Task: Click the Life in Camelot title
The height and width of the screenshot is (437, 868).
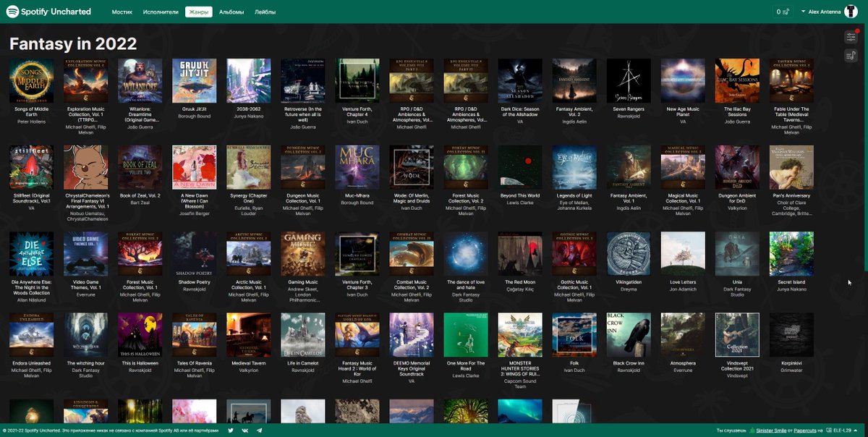Action: [x=303, y=363]
